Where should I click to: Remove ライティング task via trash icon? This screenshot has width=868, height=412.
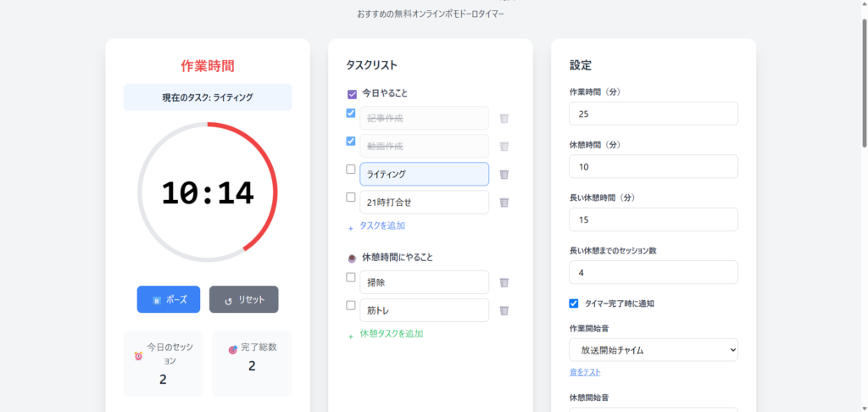[x=504, y=175]
